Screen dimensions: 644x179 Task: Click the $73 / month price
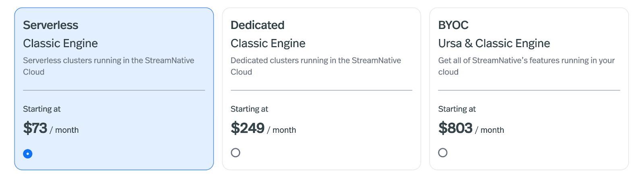coord(51,128)
